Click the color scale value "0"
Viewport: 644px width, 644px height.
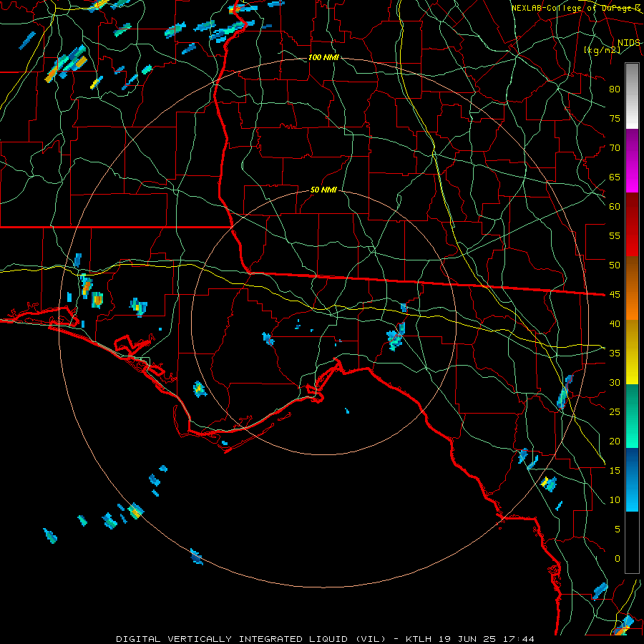618,559
